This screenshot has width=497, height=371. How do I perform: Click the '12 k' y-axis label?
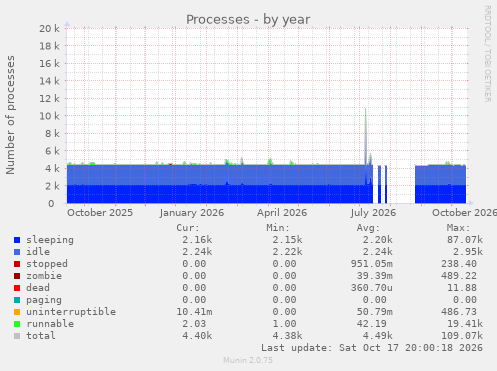49,98
